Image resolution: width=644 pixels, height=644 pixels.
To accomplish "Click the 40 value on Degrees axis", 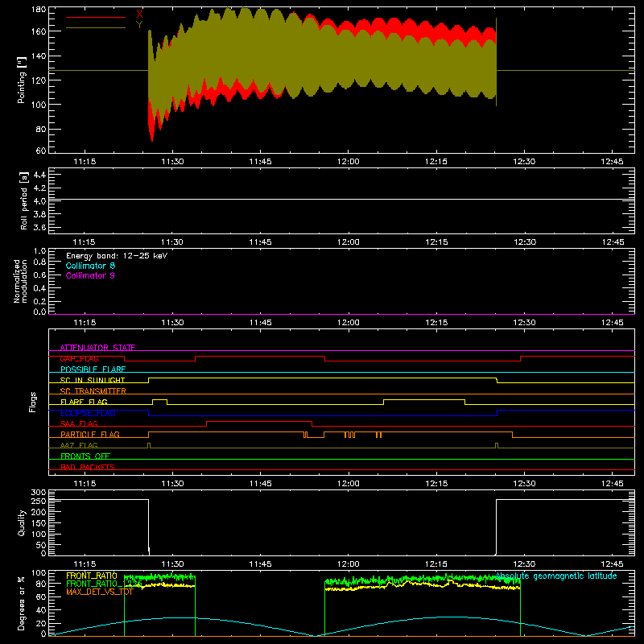I will [x=42, y=610].
